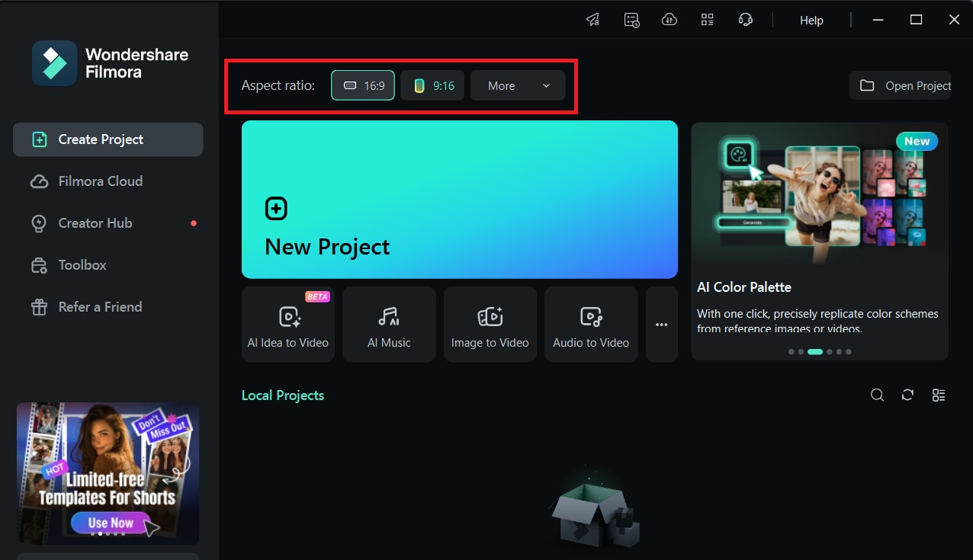The image size is (973, 560).
Task: Open Toolbox in sidebar
Action: [x=108, y=265]
